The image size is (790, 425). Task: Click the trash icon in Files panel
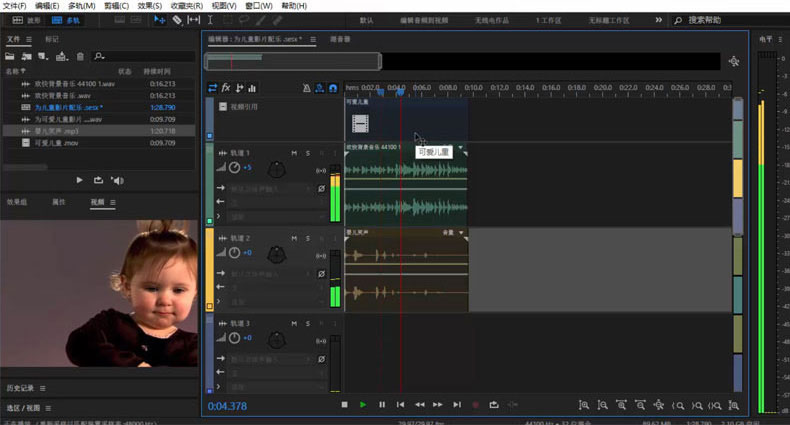[81, 56]
